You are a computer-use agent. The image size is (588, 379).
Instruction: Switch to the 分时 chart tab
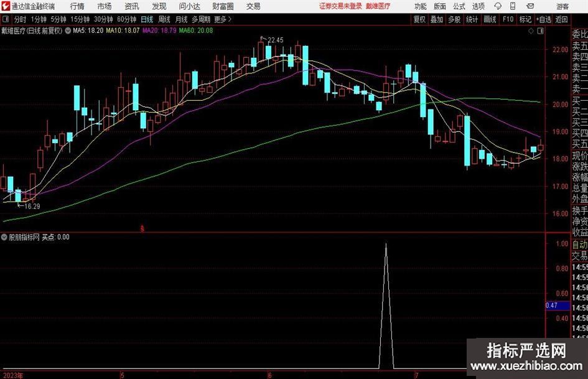(21, 19)
